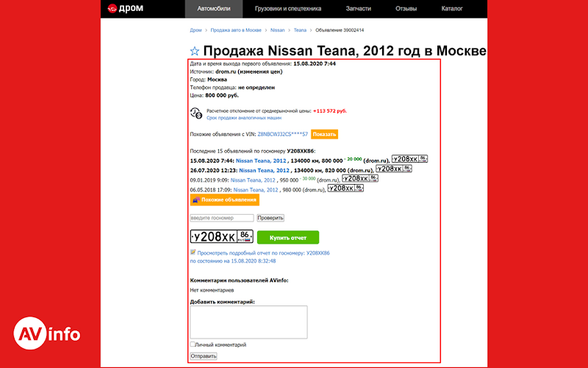This screenshot has height=368, width=588.
Task: Open Nissan Teana link dated 09.01.2019
Action: tap(253, 180)
